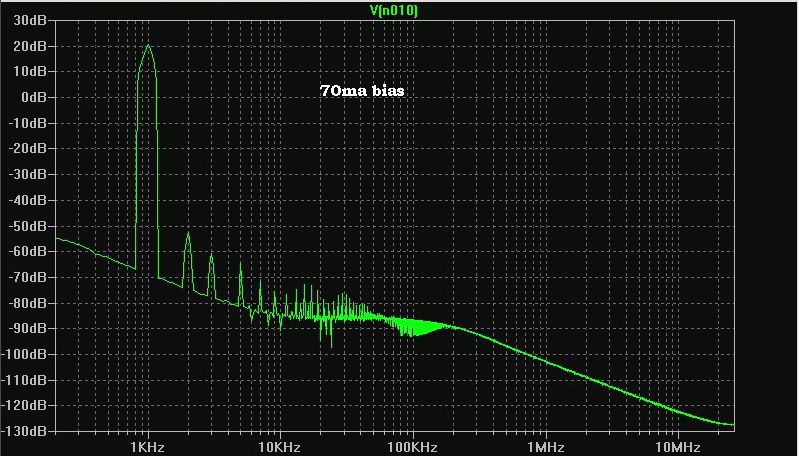
Task: Click the 100KHz frequency axis label
Action: [412, 447]
